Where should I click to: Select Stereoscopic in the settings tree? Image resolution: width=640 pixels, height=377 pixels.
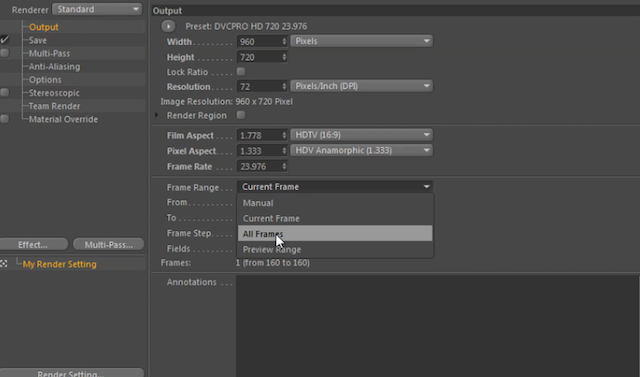coord(54,93)
